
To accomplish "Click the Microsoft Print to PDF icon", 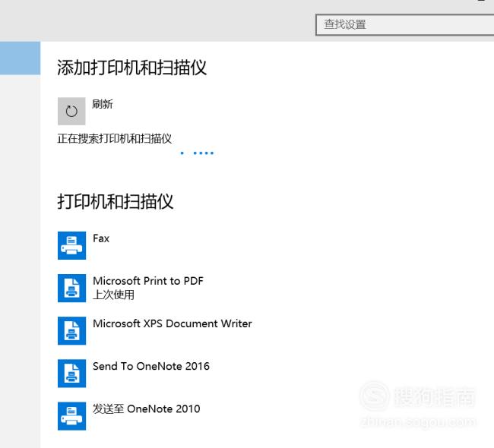I will coord(72,288).
